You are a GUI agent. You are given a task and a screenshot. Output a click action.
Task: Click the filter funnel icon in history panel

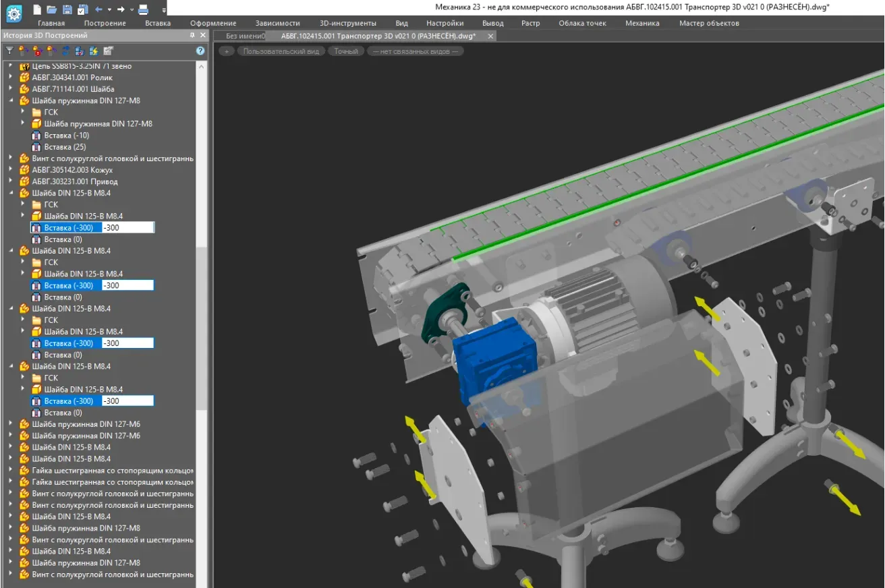(x=9, y=51)
